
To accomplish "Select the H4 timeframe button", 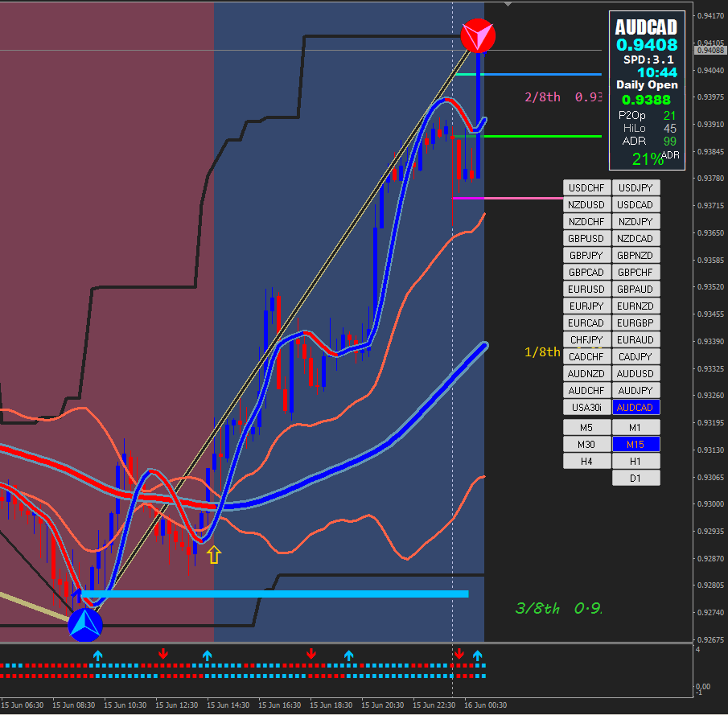I will (586, 462).
